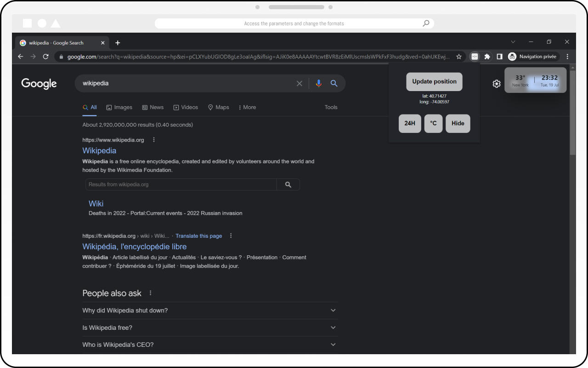Click the Google microphone voice search icon
588x368 pixels.
[319, 83]
